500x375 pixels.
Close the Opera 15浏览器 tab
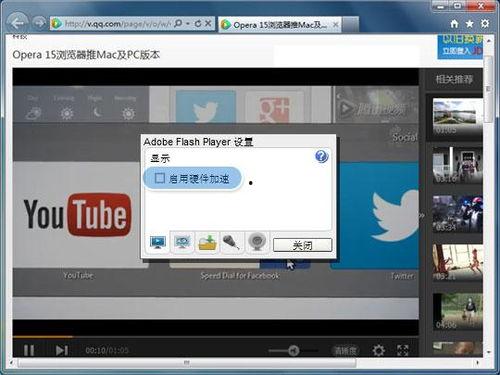336,25
